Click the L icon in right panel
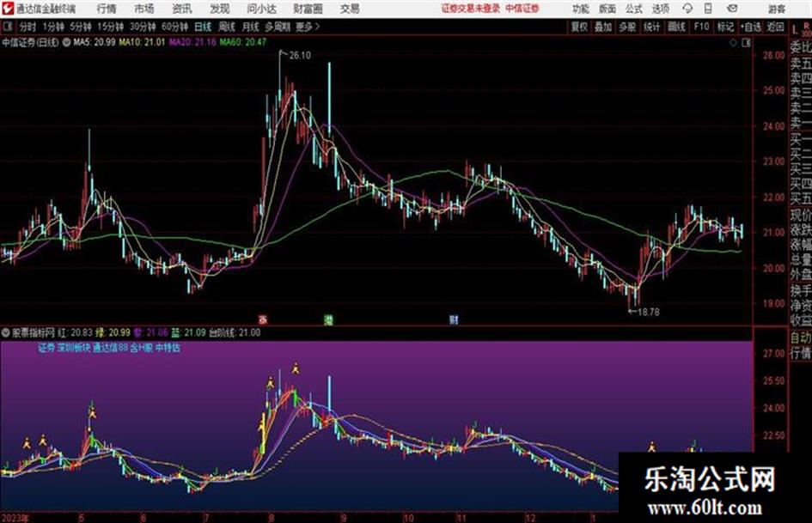Image resolution: width=812 pixels, height=523 pixels. click(x=795, y=29)
